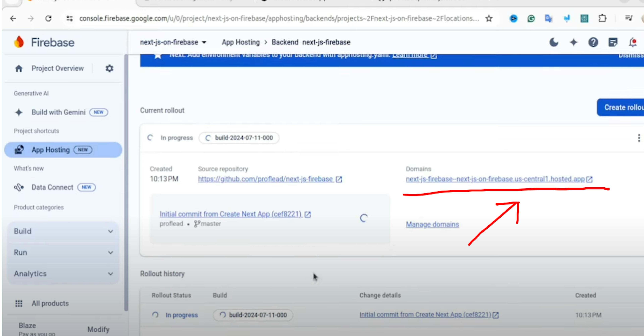Open Project Overview

click(57, 68)
